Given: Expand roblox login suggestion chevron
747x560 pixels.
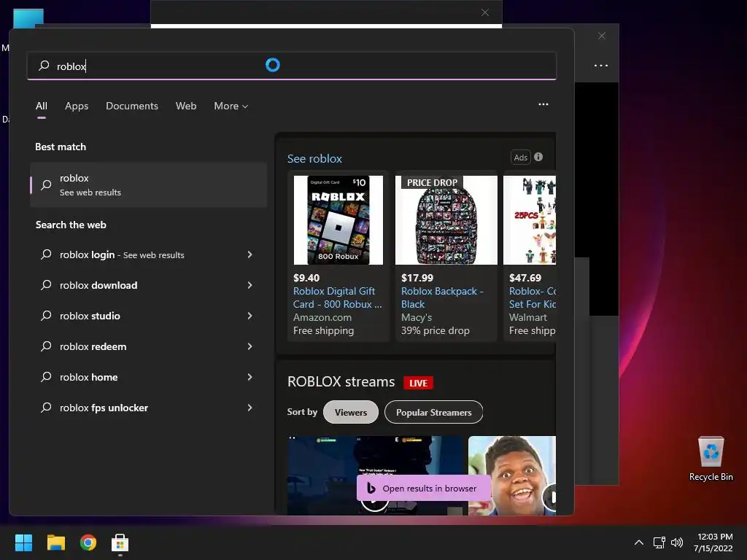Looking at the screenshot, I should click(249, 254).
